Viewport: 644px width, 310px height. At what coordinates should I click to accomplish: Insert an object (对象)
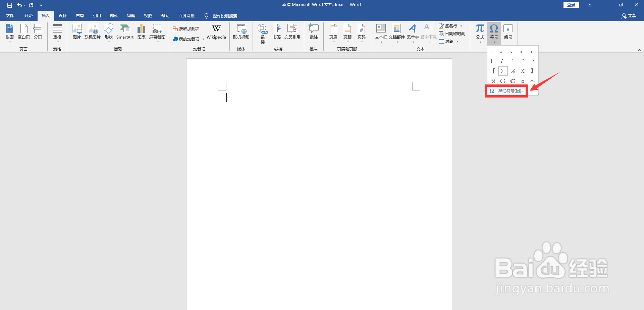448,41
